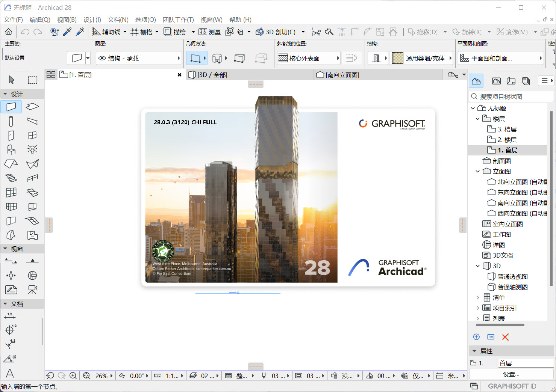The width and height of the screenshot is (556, 392).
Task: Select straight wall geometry method
Action: [195, 58]
